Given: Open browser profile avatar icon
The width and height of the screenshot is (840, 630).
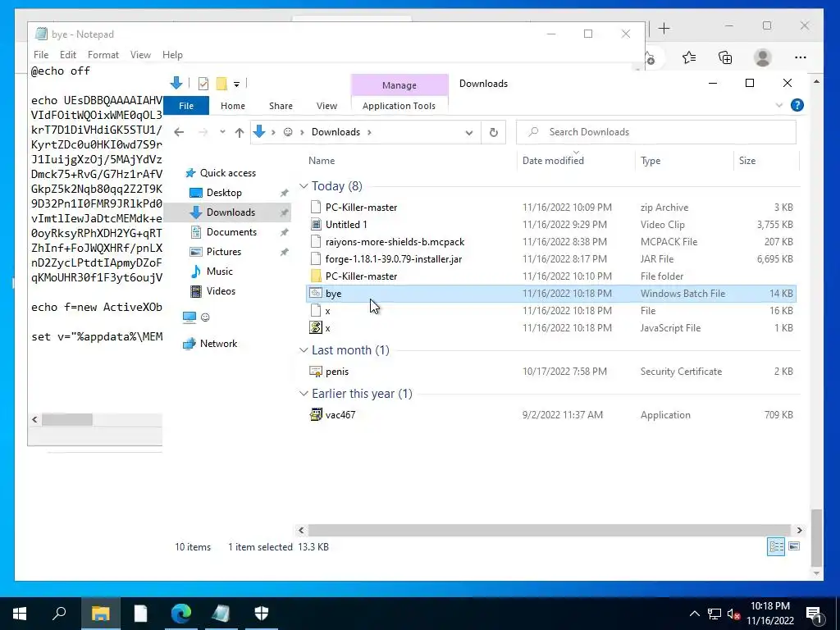Looking at the screenshot, I should pyautogui.click(x=762, y=57).
